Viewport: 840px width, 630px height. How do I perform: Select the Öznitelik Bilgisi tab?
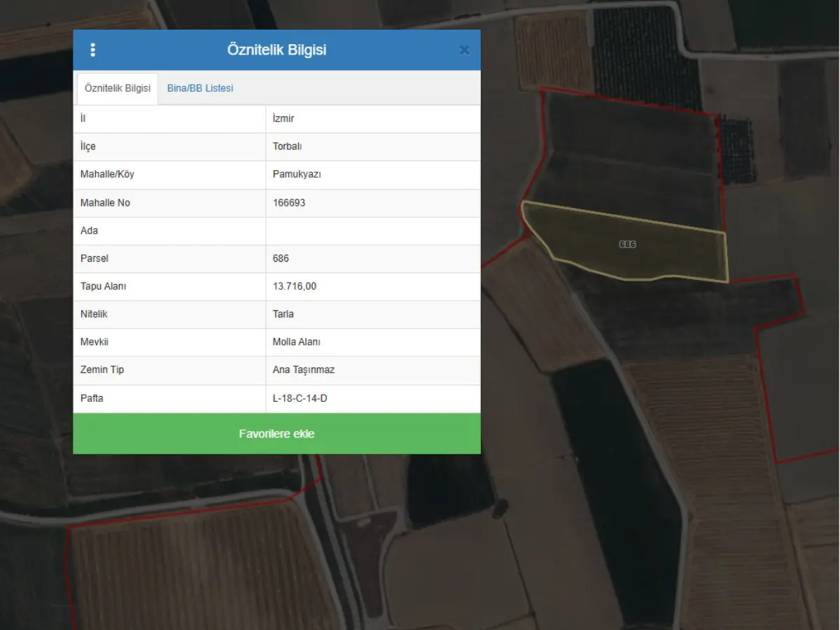coord(118,89)
